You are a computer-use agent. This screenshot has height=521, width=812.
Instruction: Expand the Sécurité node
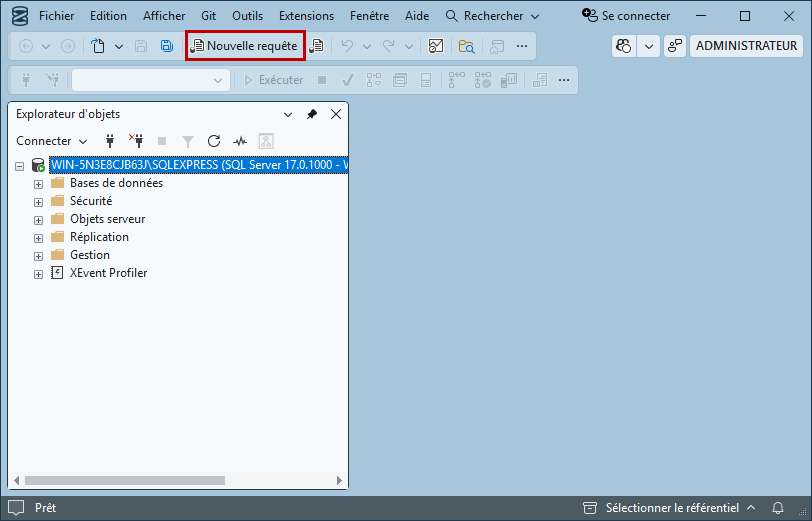[38, 202]
